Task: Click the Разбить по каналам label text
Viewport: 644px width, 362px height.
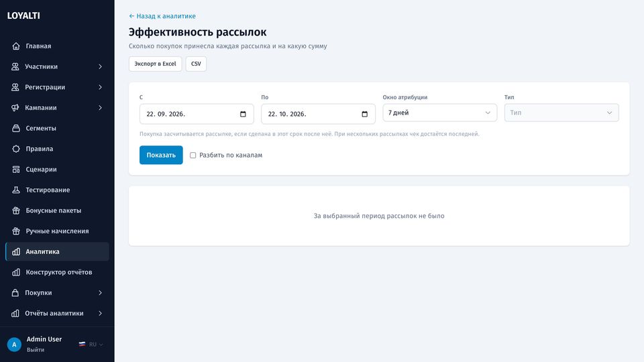Action: [230, 155]
